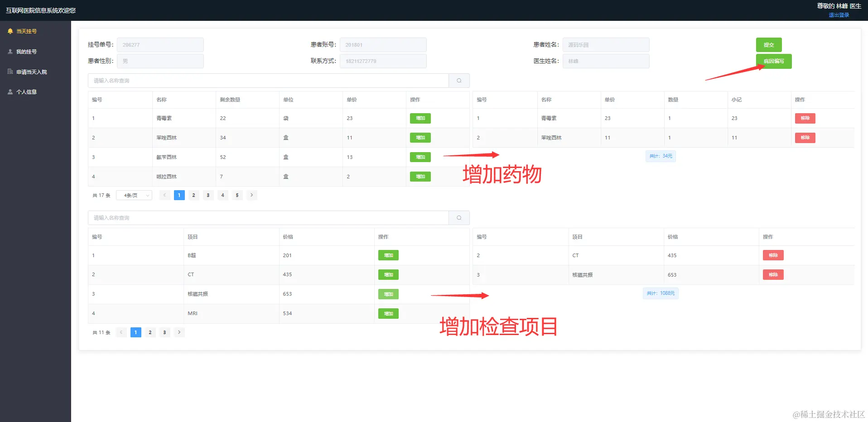The width and height of the screenshot is (868, 422).
Task: Remove CT from the selected exams
Action: coord(773,255)
